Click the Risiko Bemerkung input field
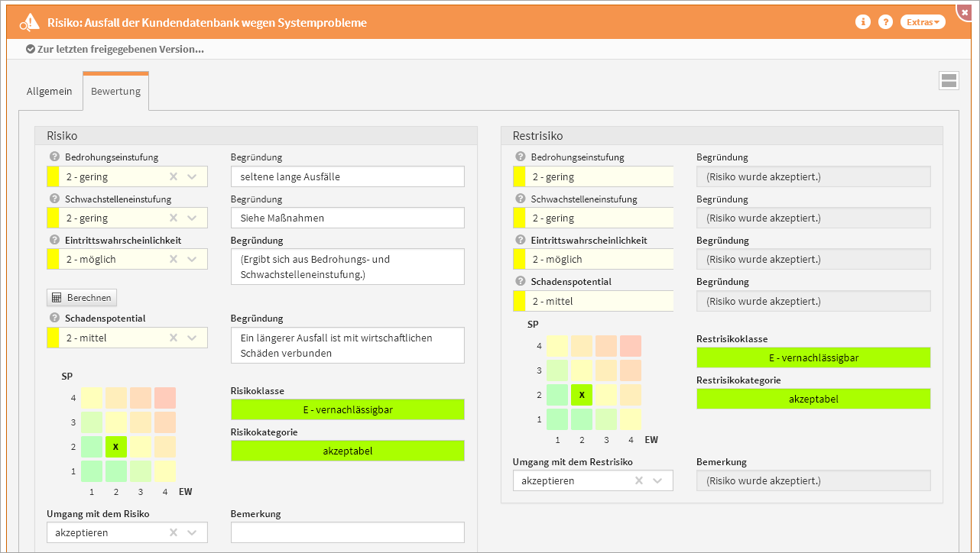The height and width of the screenshot is (553, 980). coord(347,532)
